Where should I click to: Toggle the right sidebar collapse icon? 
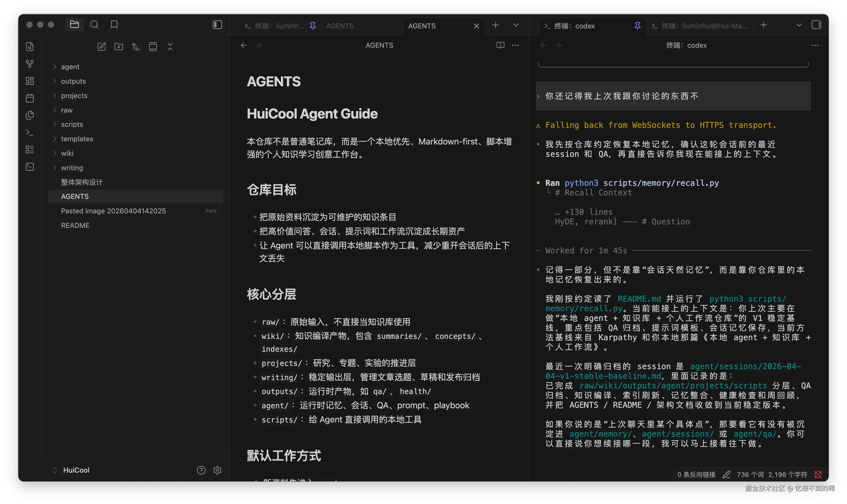pos(816,25)
